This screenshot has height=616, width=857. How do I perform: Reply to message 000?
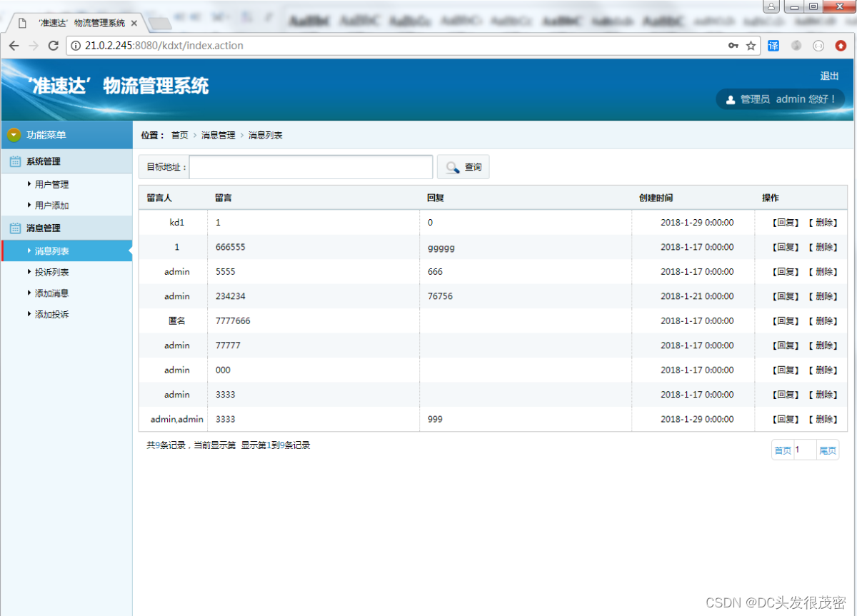pos(786,370)
